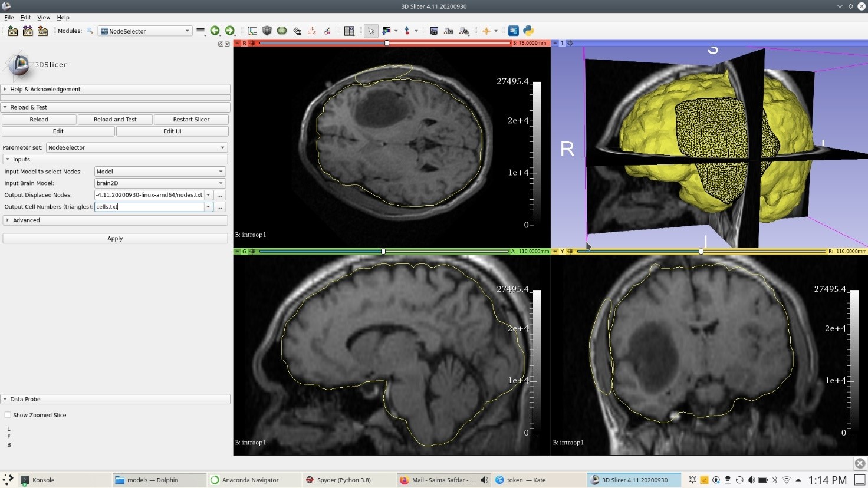868x488 pixels.
Task: Click the pin icon on green slice view
Action: [x=237, y=251]
